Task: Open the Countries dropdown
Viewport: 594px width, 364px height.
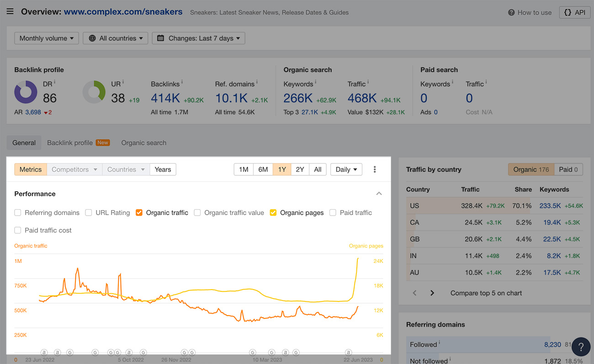Action: pos(126,169)
